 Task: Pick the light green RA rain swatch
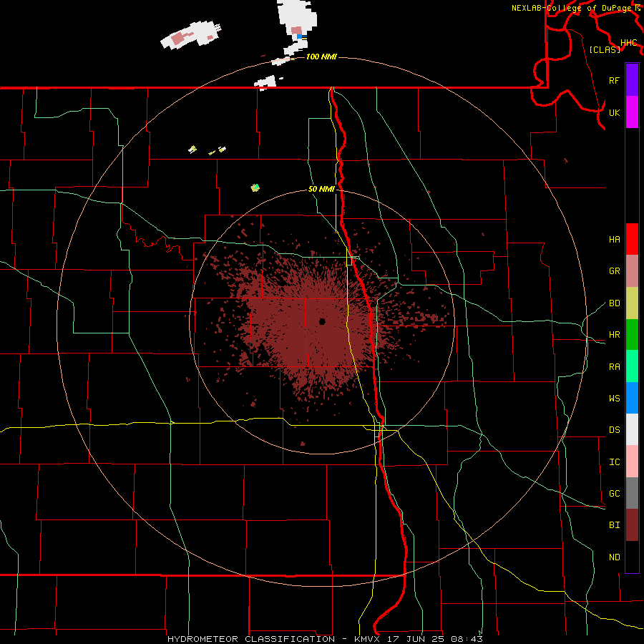pos(632,366)
